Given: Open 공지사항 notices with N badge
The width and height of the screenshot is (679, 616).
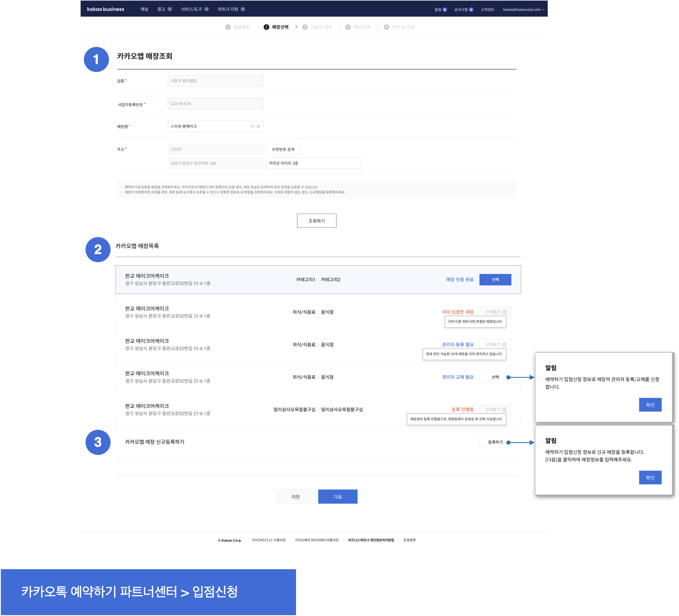Looking at the screenshot, I should click(463, 10).
